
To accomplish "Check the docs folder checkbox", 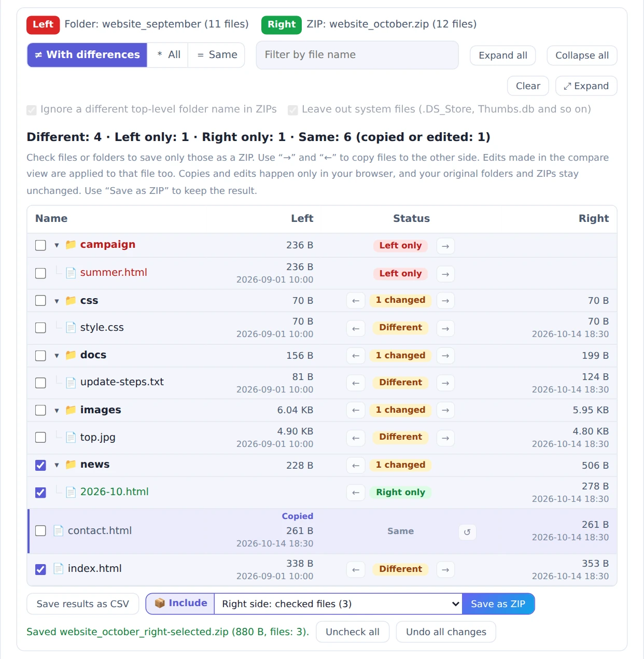I will (x=40, y=356).
